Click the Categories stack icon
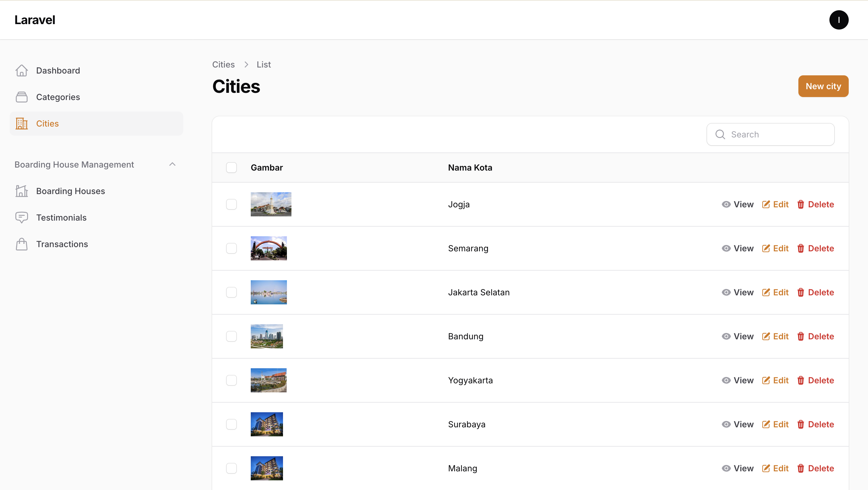The height and width of the screenshot is (490, 868). coord(22,97)
